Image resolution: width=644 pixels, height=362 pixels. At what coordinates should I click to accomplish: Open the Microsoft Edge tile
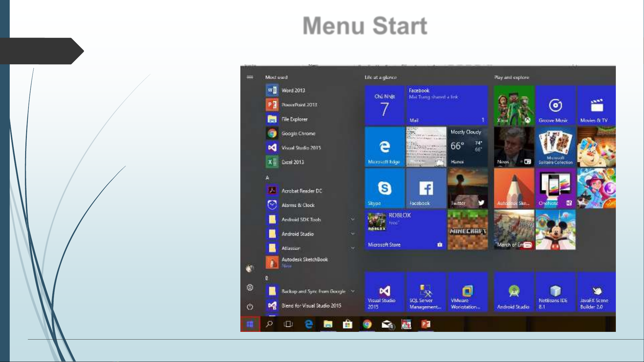click(385, 147)
